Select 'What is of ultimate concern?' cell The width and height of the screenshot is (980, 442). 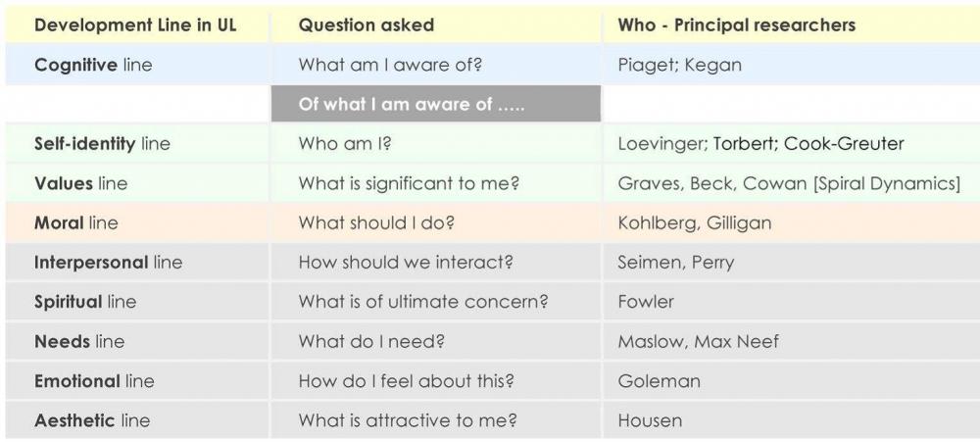tap(423, 302)
